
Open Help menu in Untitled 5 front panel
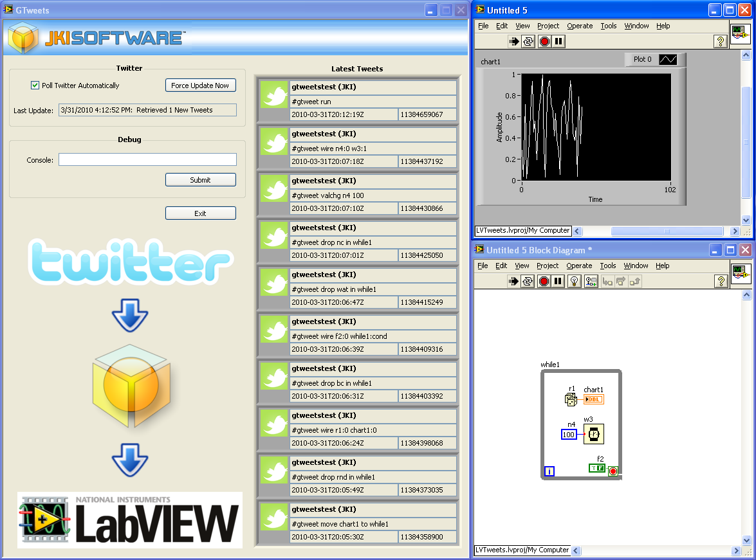point(663,26)
